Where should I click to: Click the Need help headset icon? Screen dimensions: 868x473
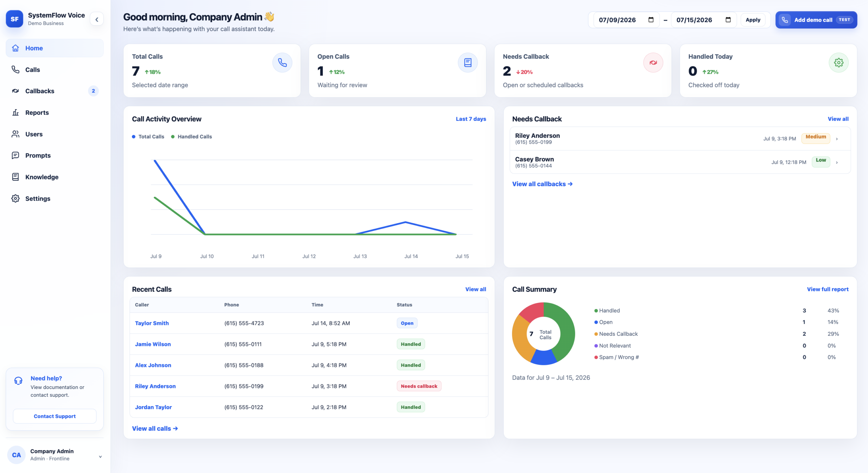click(18, 381)
